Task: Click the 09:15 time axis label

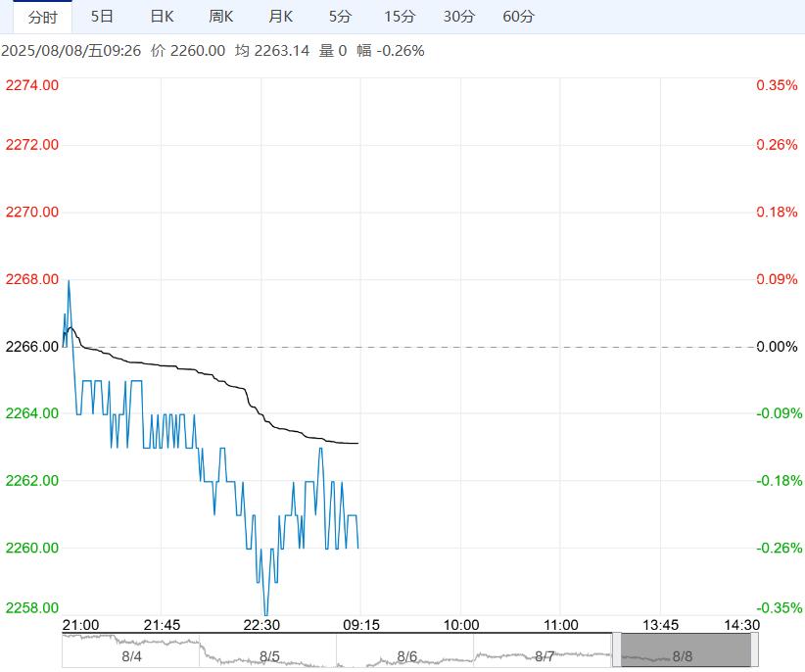Action: tap(361, 625)
